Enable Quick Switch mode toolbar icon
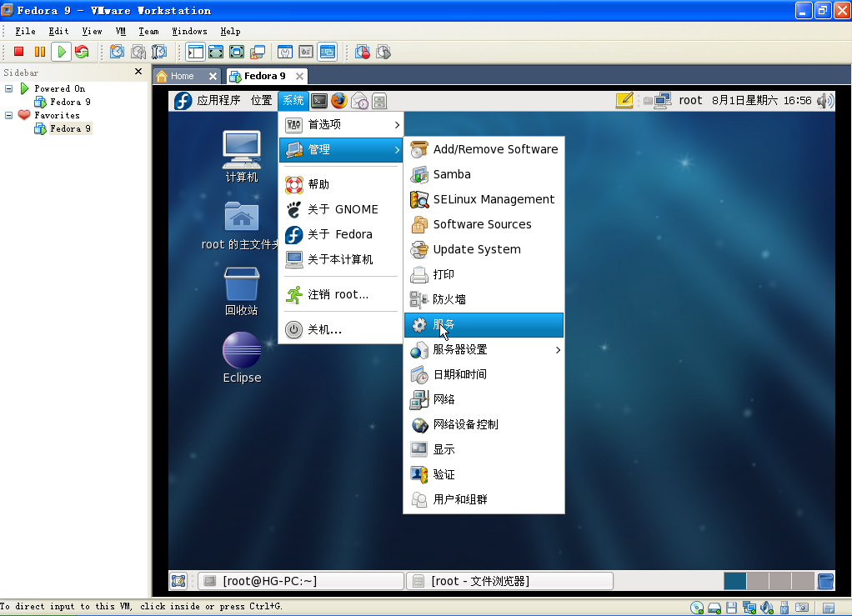This screenshot has width=852, height=616. coord(216,52)
